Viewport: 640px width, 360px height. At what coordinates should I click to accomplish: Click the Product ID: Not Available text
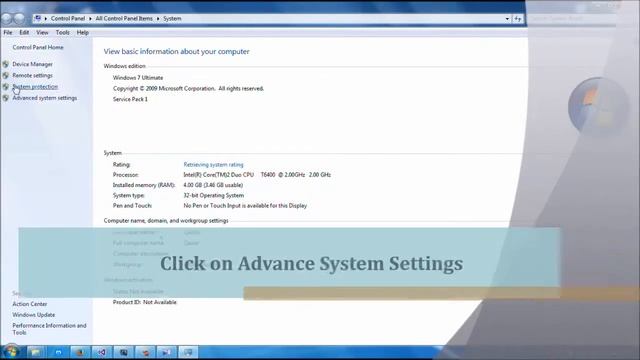pyautogui.click(x=144, y=302)
